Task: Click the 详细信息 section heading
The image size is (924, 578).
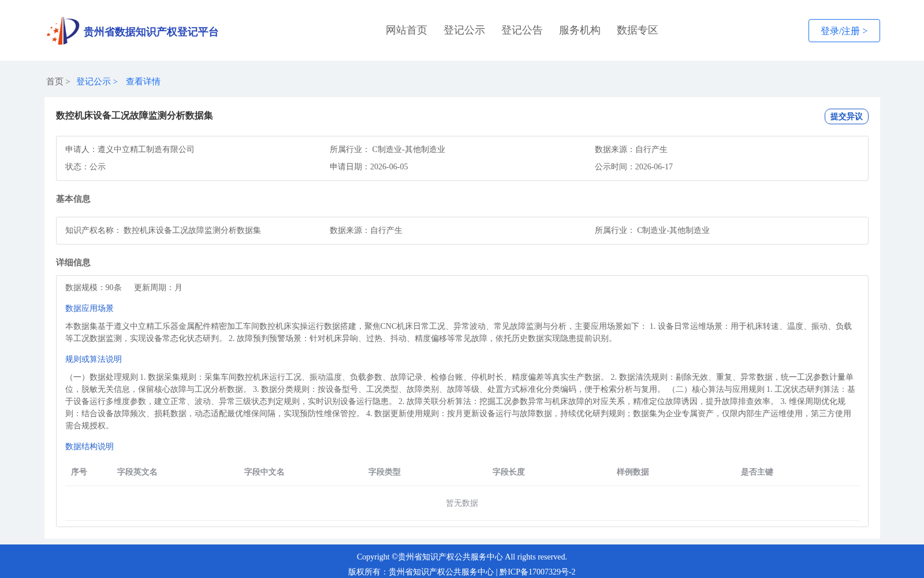Action: coord(73,262)
